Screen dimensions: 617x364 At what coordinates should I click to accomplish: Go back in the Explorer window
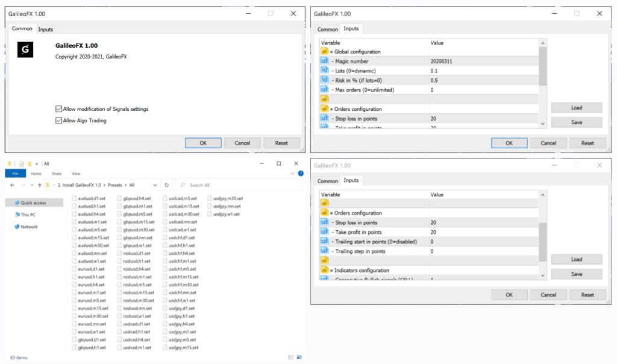click(12, 185)
